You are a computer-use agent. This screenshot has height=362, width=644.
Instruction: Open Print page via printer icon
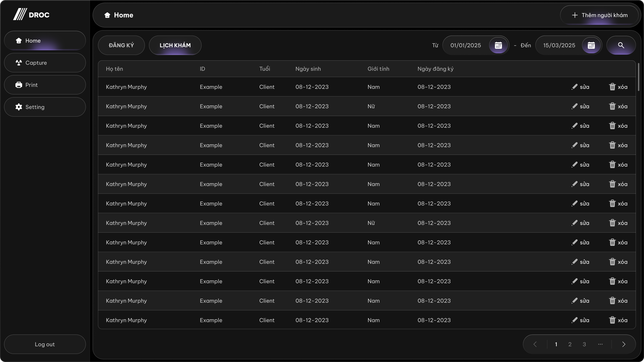click(x=19, y=85)
